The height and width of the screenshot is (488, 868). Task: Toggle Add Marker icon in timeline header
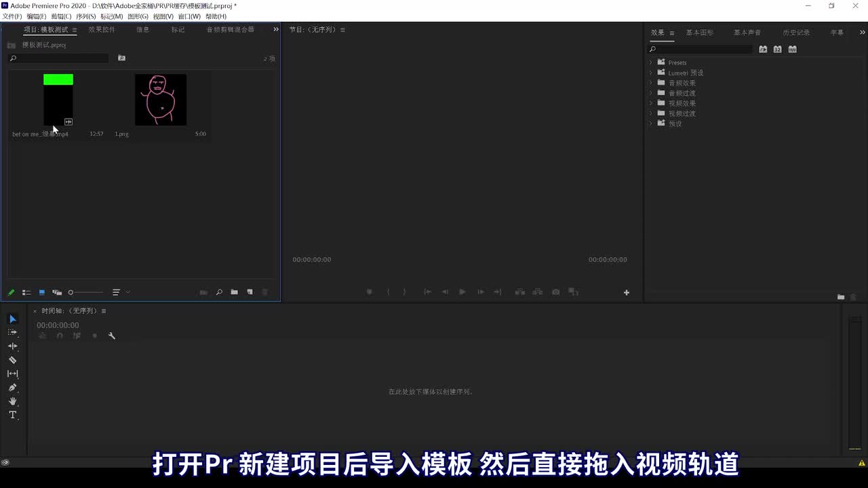94,335
